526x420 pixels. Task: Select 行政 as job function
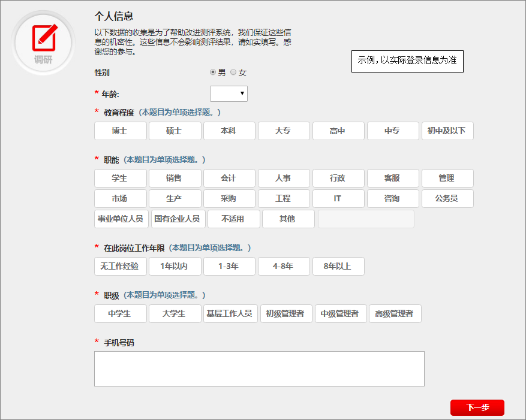point(338,178)
